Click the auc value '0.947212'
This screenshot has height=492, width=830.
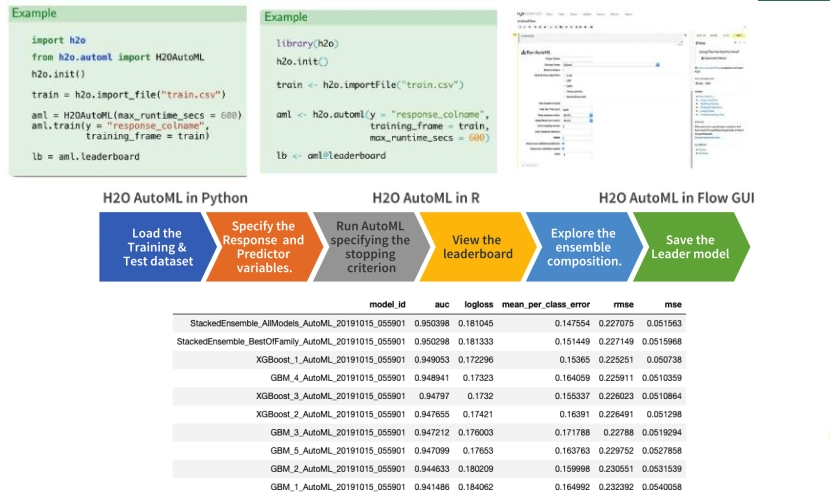[x=432, y=433]
